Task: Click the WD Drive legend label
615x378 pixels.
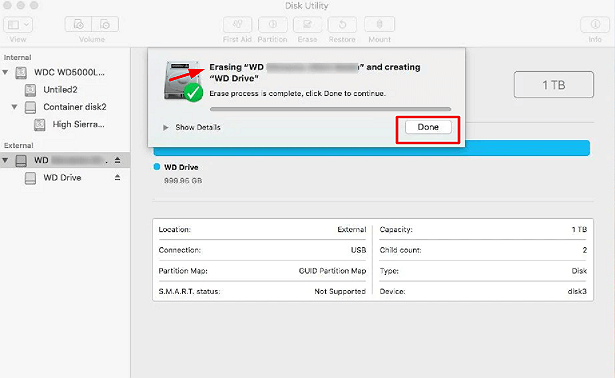Action: click(181, 167)
